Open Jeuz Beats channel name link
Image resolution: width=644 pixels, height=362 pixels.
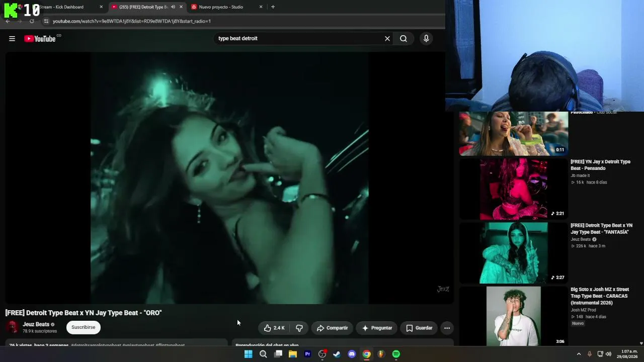coord(36,324)
